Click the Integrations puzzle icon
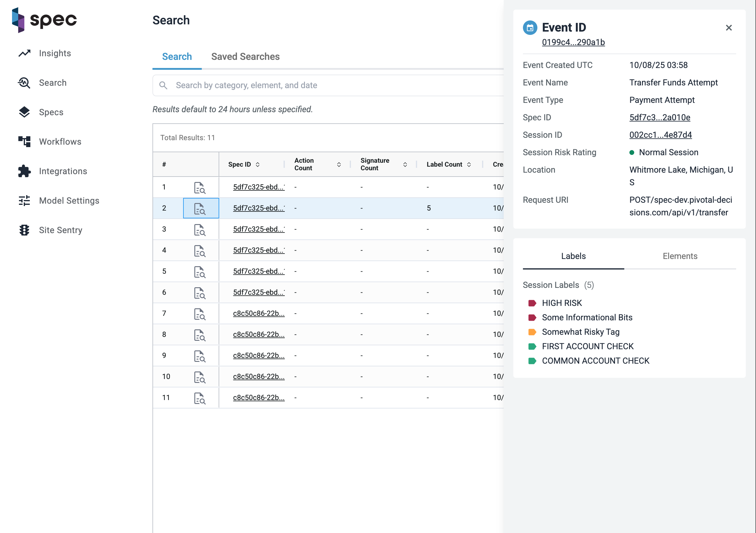This screenshot has height=533, width=756. point(24,171)
